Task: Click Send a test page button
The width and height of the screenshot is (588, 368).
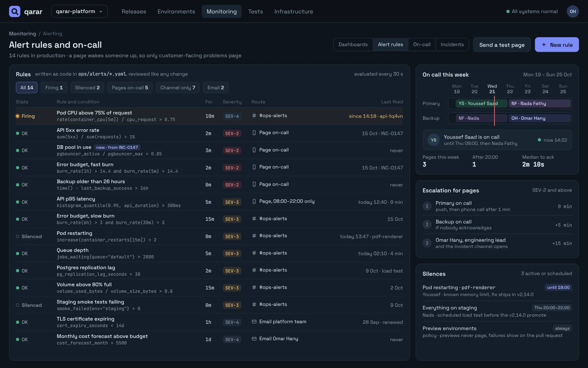Action: [x=502, y=45]
